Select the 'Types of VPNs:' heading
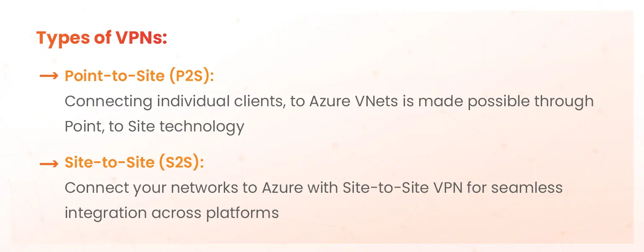The width and height of the screenshot is (644, 252). click(102, 38)
